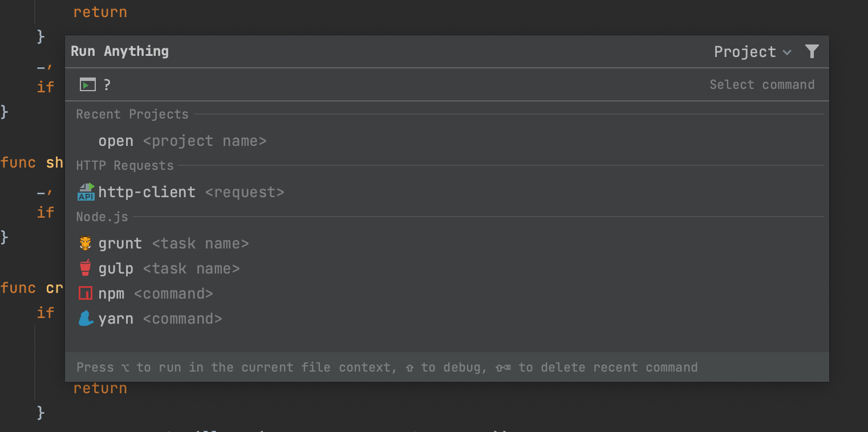
Task: Click the run console icon beside the question mark
Action: click(x=87, y=85)
